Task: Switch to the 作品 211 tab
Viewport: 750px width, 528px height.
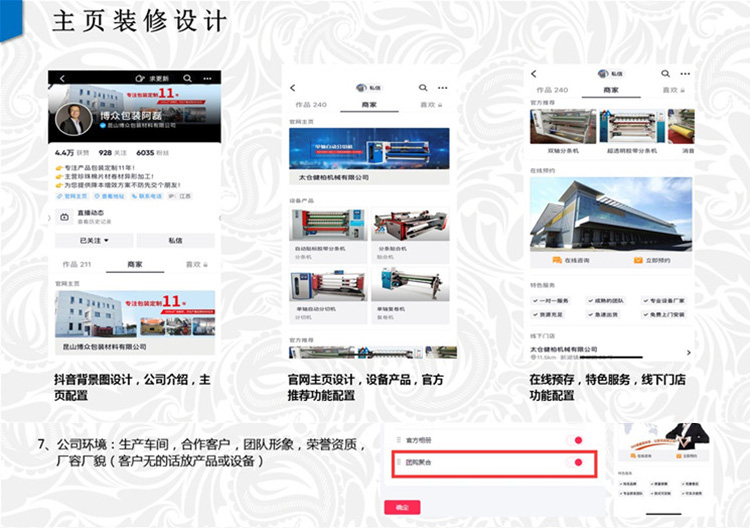Action: click(77, 264)
